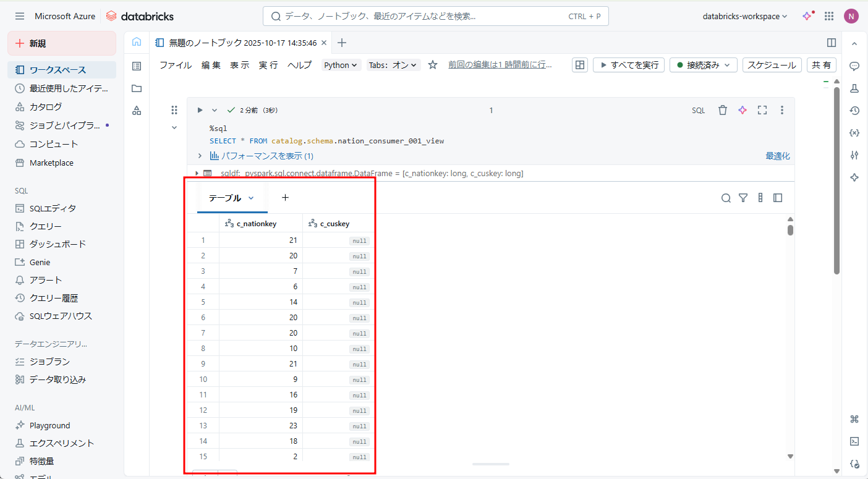
Task: Click the search icon in results table
Action: click(x=726, y=198)
